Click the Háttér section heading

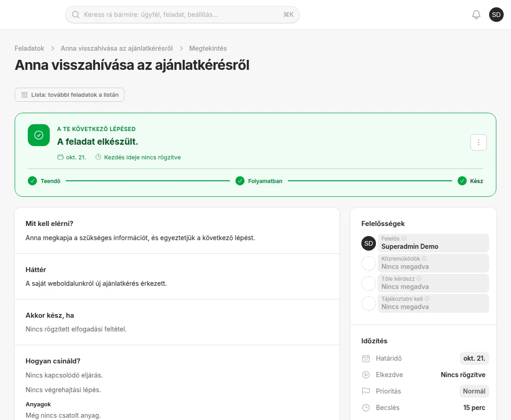(36, 270)
